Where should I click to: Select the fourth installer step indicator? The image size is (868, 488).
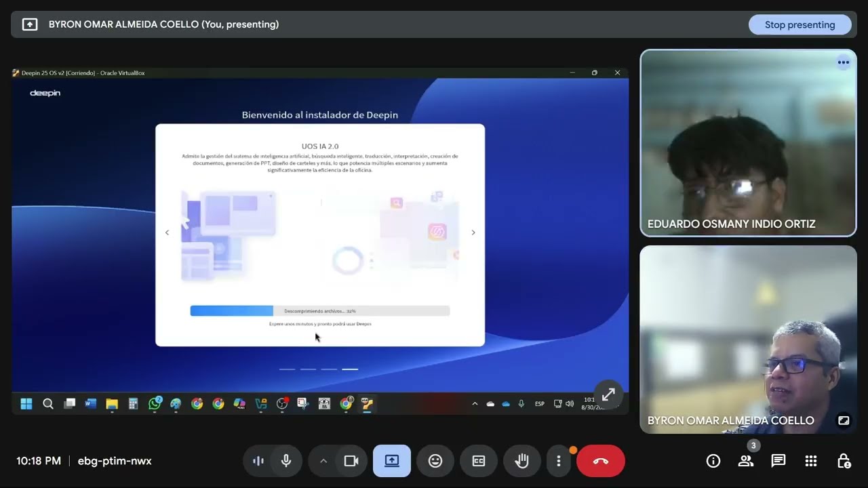tap(350, 369)
